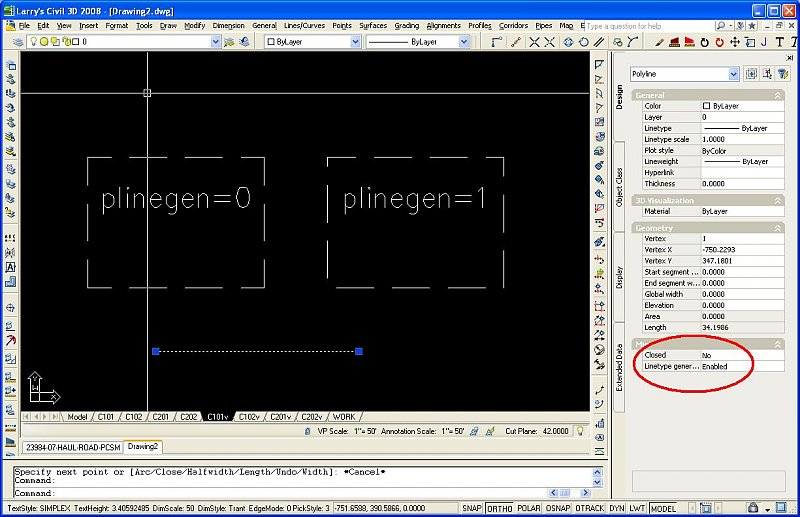This screenshot has width=800, height=517.
Task: Toggle DYN dynamic input
Action: (616, 508)
